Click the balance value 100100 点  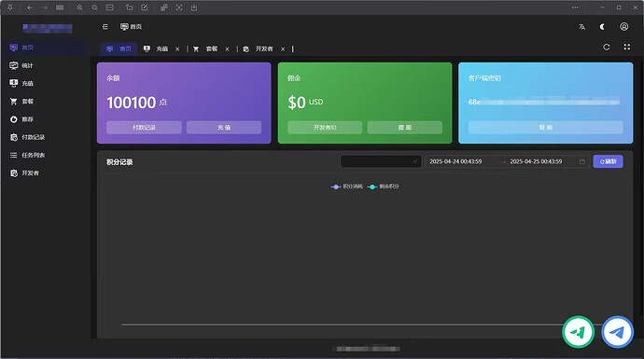coord(137,103)
